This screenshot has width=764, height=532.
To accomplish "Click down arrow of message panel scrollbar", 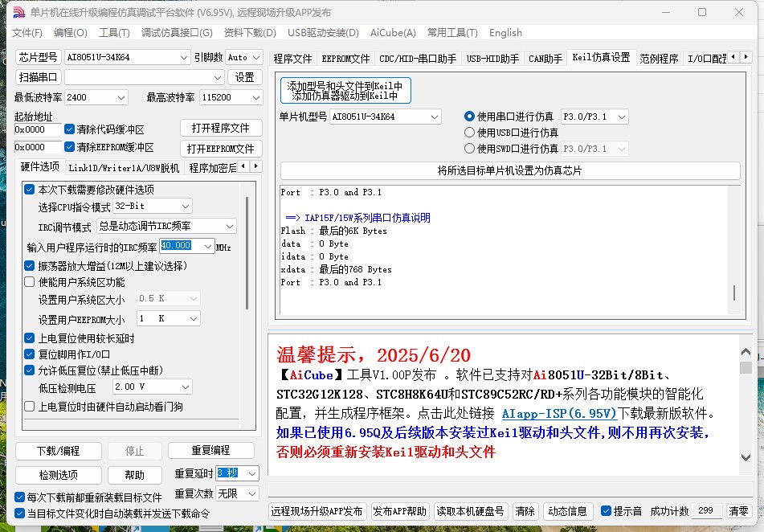I will click(746, 457).
